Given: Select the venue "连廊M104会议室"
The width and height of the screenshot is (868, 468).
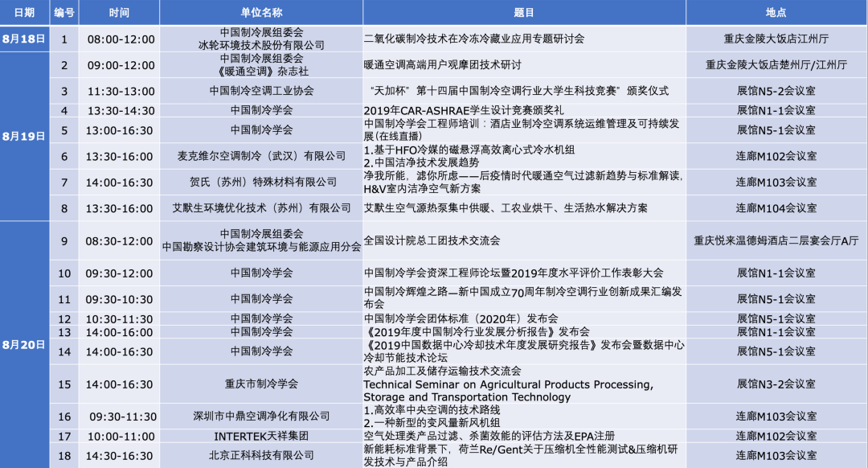Looking at the screenshot, I should (x=776, y=208).
